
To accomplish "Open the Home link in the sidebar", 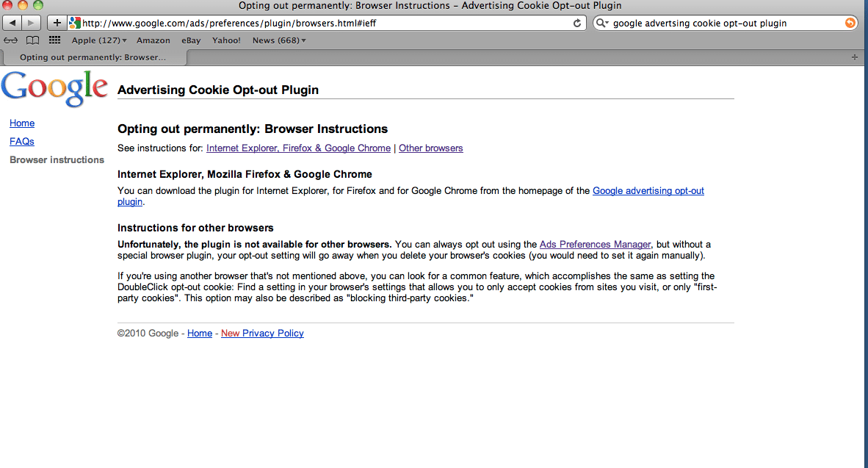I will click(22, 123).
